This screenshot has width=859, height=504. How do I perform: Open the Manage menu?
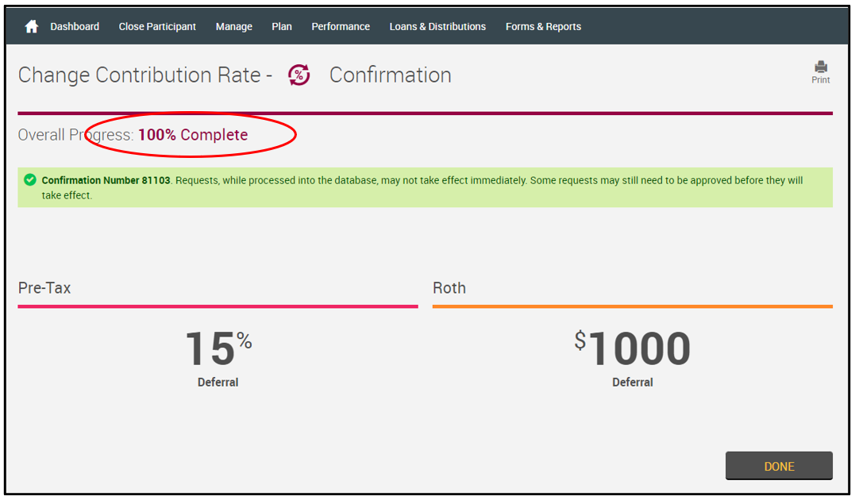coord(233,27)
